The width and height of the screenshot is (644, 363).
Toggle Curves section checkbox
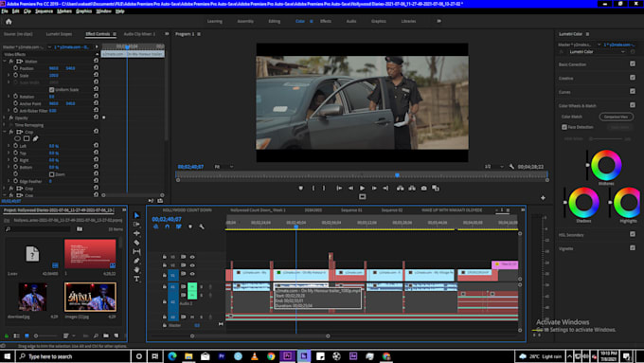(x=633, y=91)
